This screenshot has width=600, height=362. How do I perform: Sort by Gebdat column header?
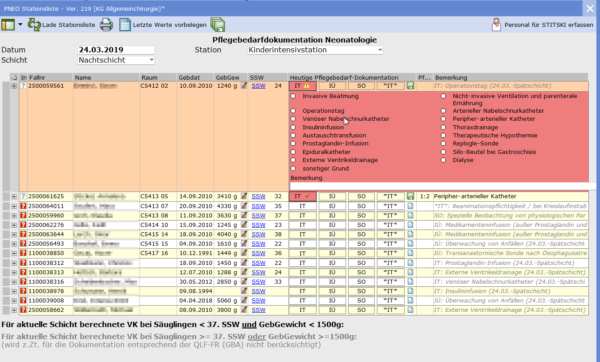coord(195,77)
